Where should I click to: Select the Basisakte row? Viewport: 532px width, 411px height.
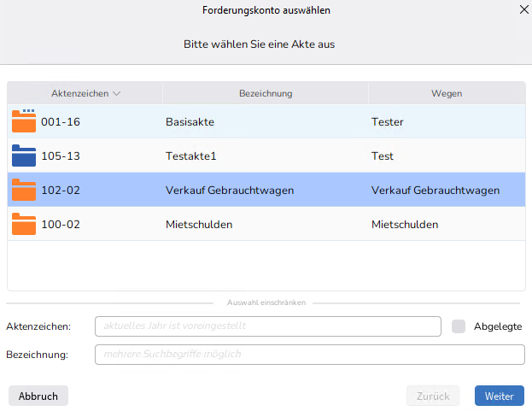pyautogui.click(x=190, y=121)
